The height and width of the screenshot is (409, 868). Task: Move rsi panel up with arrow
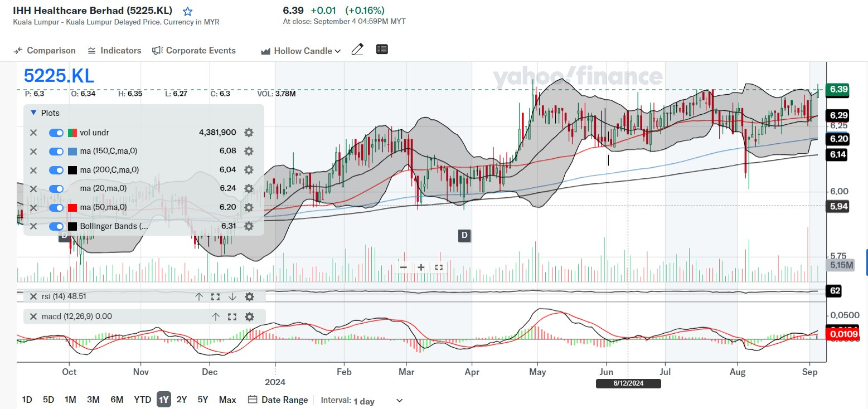point(198,296)
